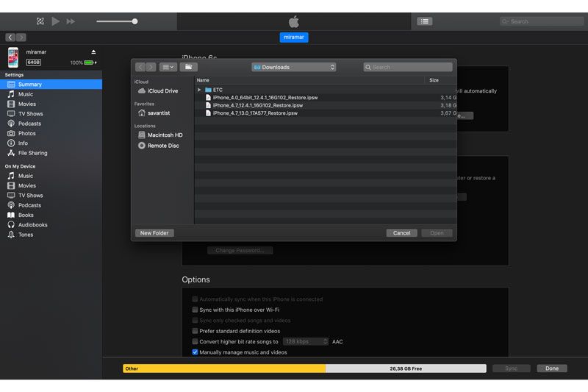Click the Audiobooks icon
Viewport: 588px width, 392px height.
[x=11, y=225]
